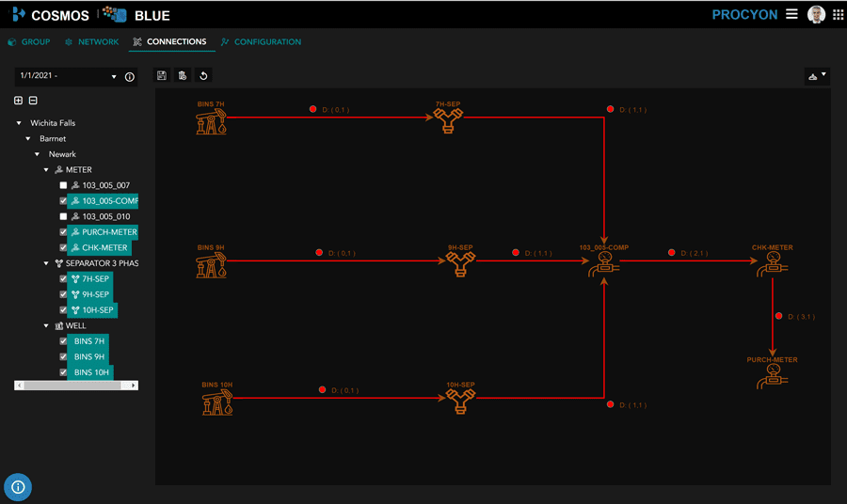The width and height of the screenshot is (847, 504).
Task: Select the CHK-METER node in diagram
Action: point(773,264)
